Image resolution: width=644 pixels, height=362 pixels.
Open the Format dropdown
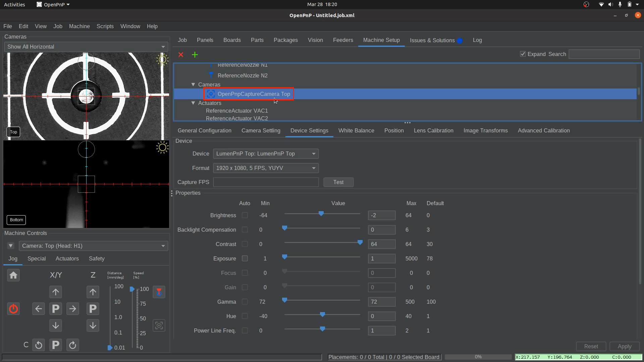point(266,168)
